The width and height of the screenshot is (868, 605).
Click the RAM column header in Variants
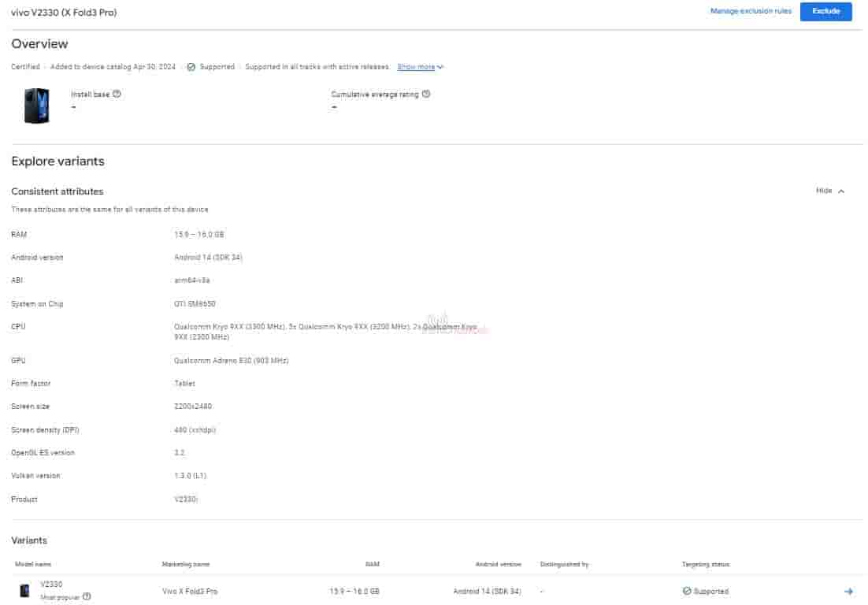(x=372, y=564)
